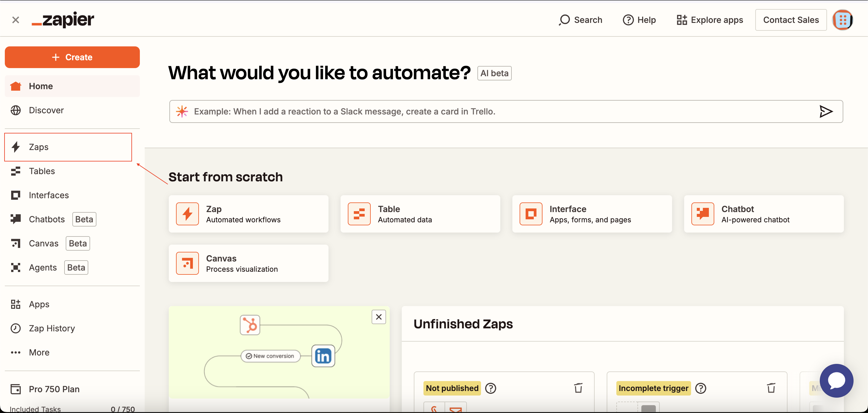The width and height of the screenshot is (868, 413).
Task: Click the Beta badge next to Agents
Action: point(76,268)
